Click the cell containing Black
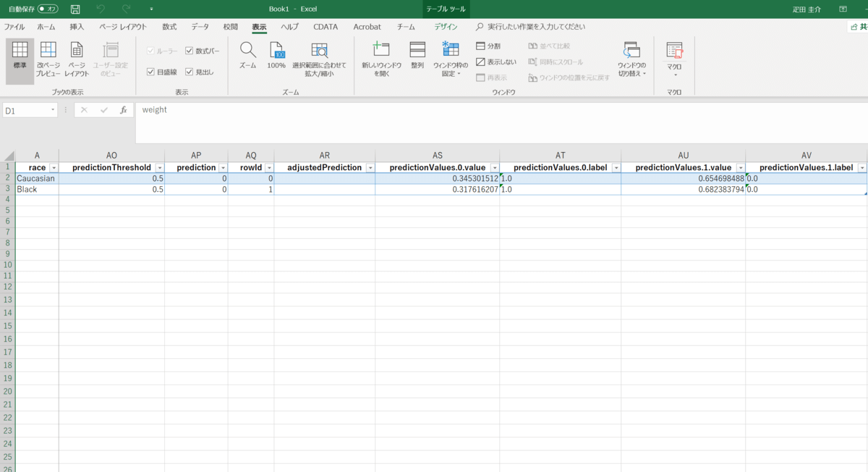This screenshot has height=472, width=868. click(37, 189)
